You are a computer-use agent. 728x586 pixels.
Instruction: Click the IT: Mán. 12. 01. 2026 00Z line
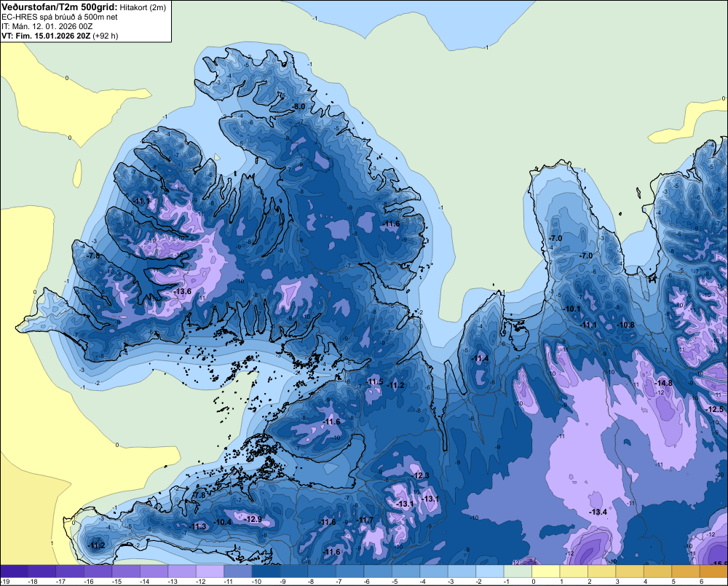(x=47, y=26)
